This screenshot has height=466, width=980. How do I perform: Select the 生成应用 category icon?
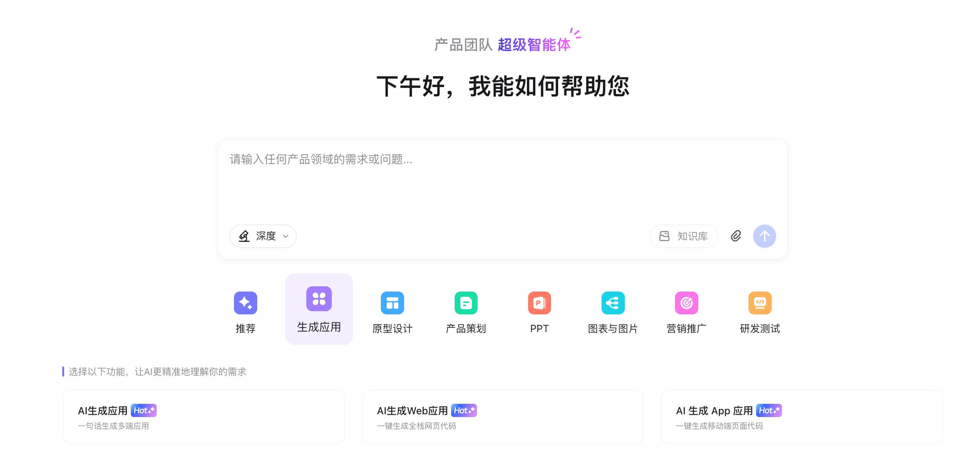tap(319, 299)
